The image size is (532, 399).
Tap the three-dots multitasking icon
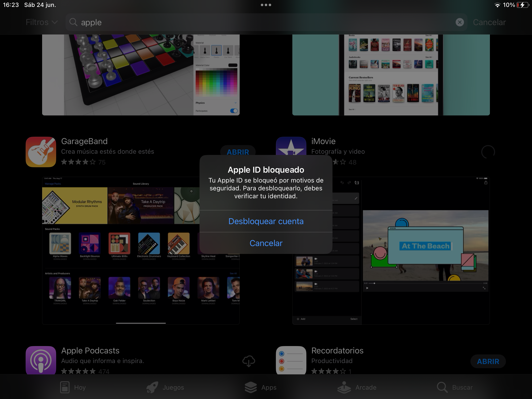(266, 5)
